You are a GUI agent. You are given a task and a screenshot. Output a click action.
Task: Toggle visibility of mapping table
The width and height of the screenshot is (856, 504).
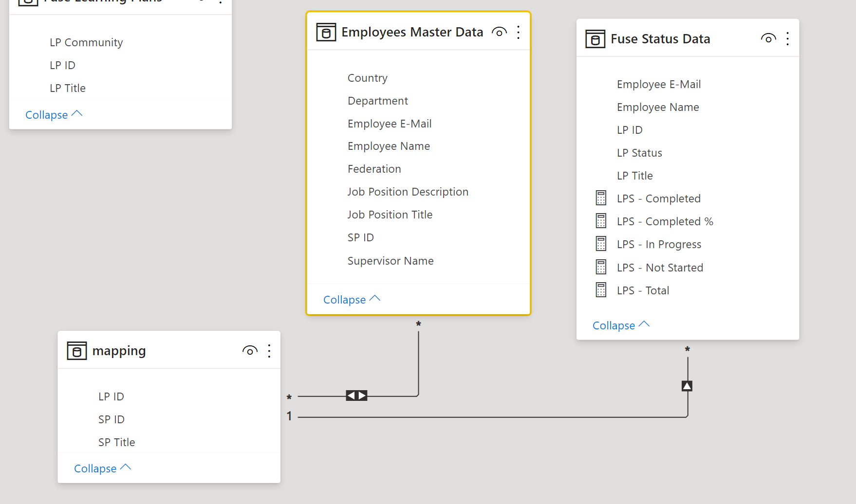250,351
